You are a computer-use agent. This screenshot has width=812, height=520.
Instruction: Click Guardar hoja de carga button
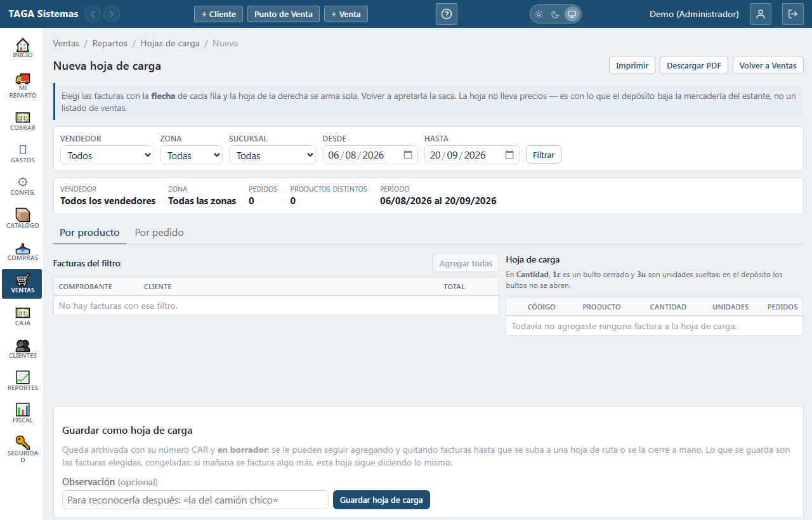pos(381,500)
